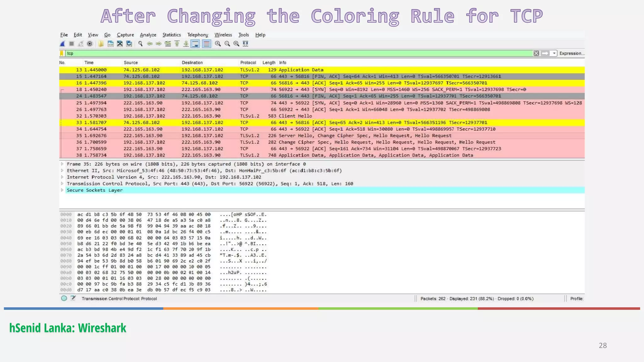644x362 pixels.
Task: Toggle auto-scroll during live capture
Action: 195,44
